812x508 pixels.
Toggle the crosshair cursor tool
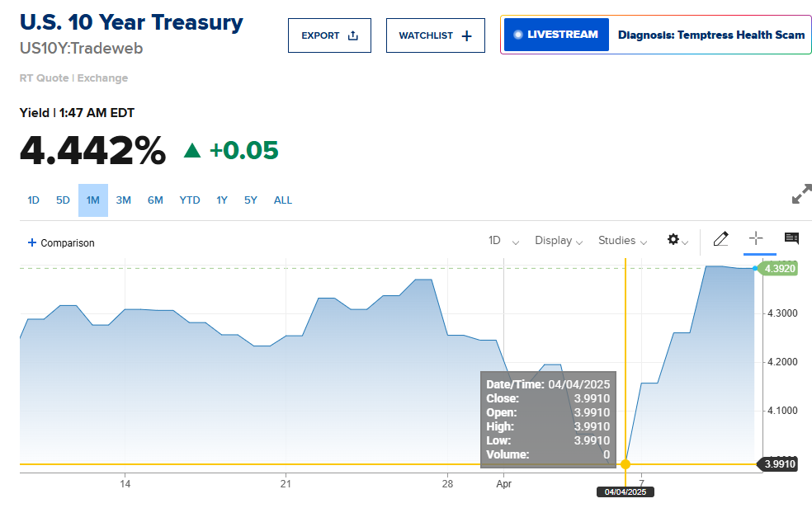coord(755,239)
